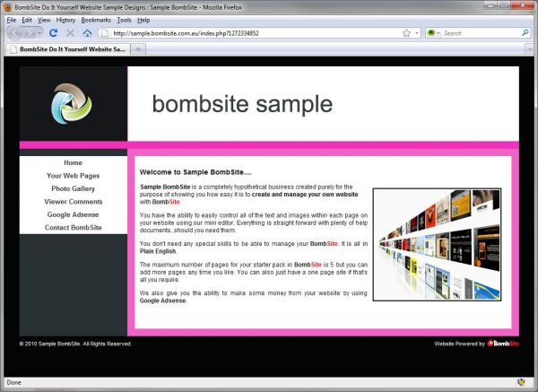The image size is (538, 392).
Task: Maximize the Firefox window
Action: [x=504, y=5]
